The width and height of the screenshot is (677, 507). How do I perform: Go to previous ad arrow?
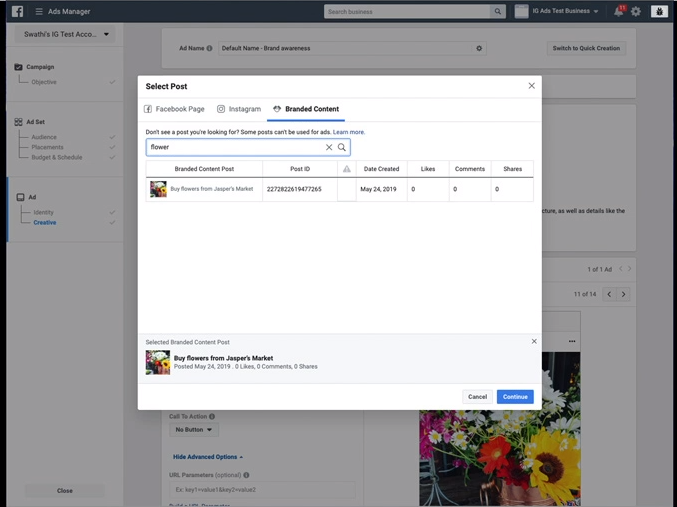621,269
